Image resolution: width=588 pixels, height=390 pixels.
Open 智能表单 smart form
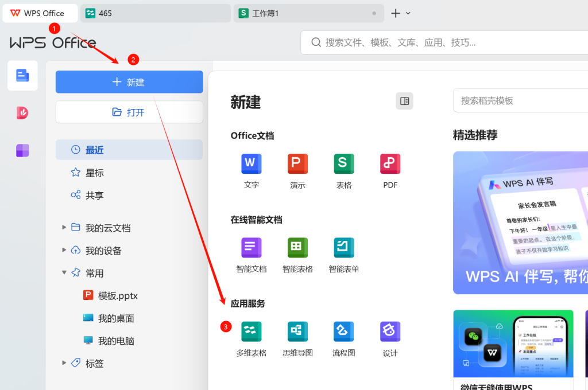(x=344, y=255)
